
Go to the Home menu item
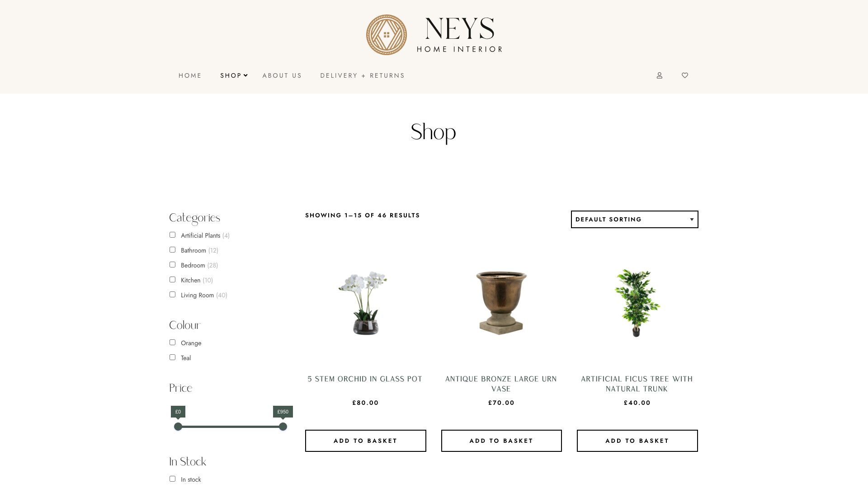pos(190,75)
